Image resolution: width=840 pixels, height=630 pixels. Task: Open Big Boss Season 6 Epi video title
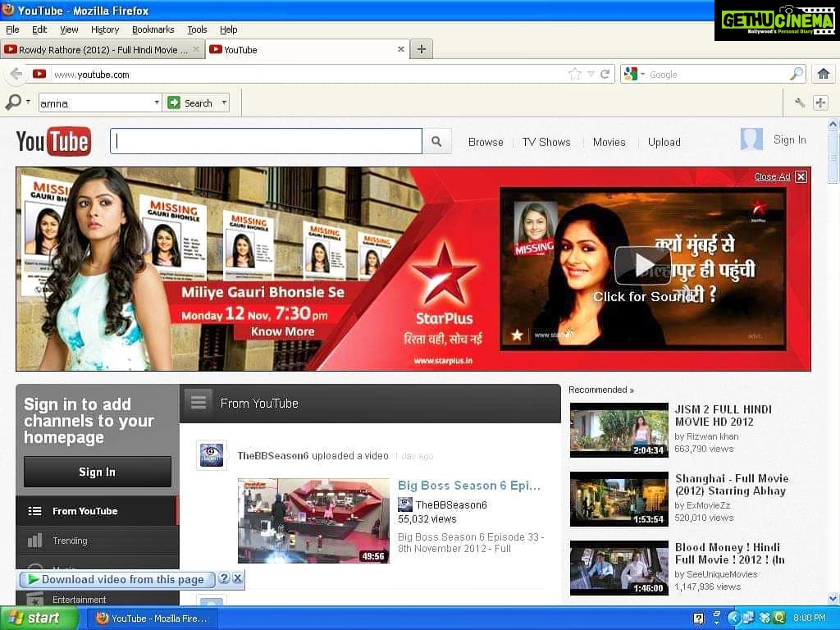469,486
